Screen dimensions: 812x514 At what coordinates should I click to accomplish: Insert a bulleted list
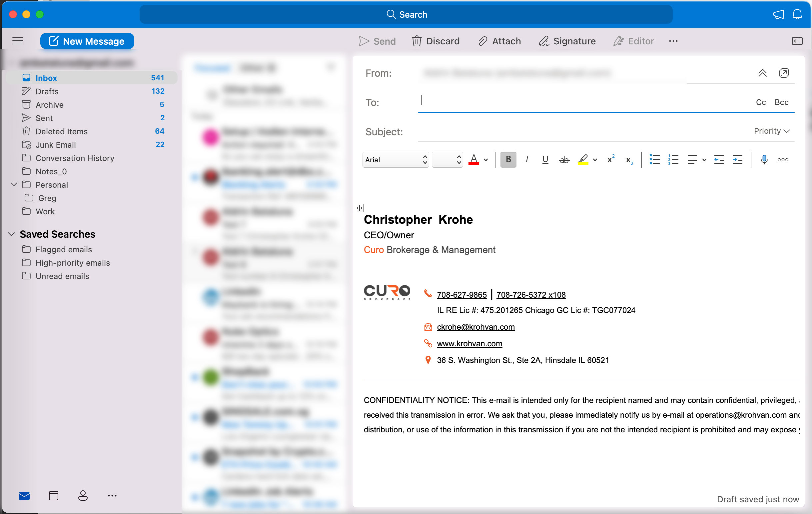pos(654,160)
